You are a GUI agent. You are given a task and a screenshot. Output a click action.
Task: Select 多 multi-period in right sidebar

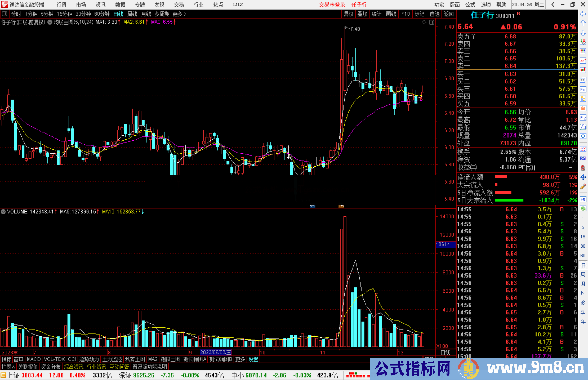(x=583, y=303)
